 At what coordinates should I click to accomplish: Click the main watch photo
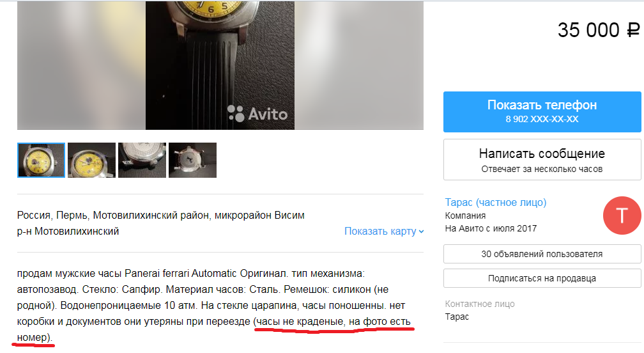220,65
